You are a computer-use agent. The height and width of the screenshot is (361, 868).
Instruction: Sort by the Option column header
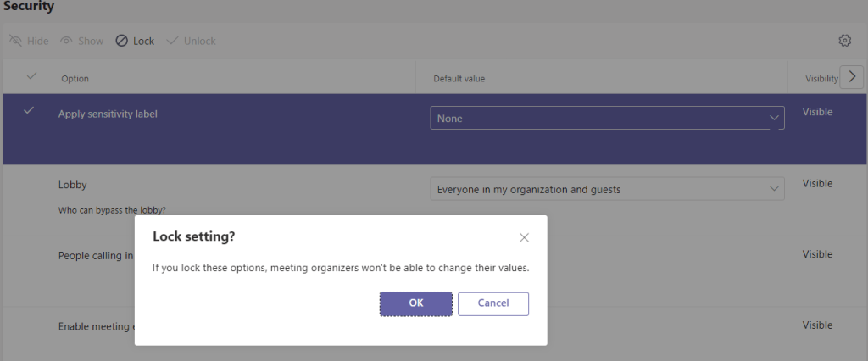pyautogui.click(x=75, y=79)
